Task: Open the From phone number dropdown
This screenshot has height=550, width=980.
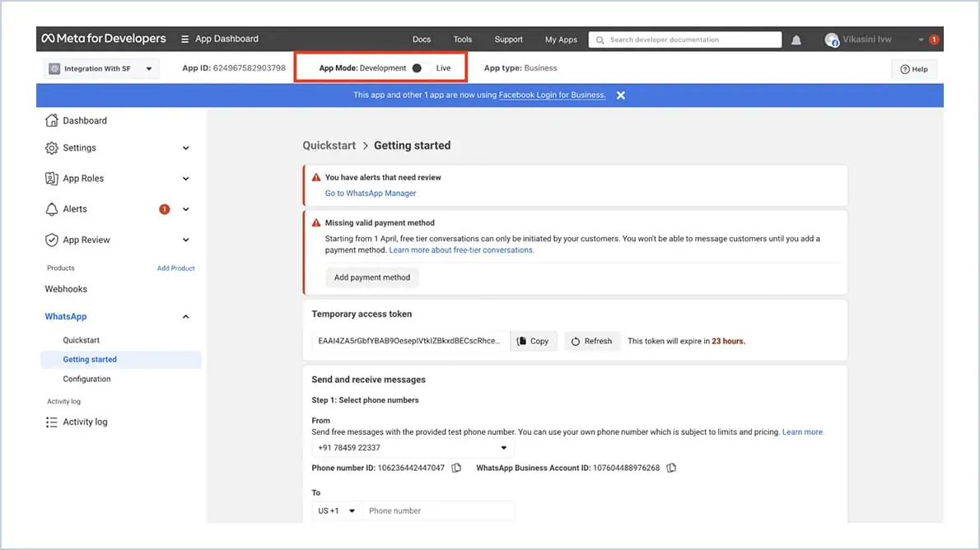Action: pos(413,448)
